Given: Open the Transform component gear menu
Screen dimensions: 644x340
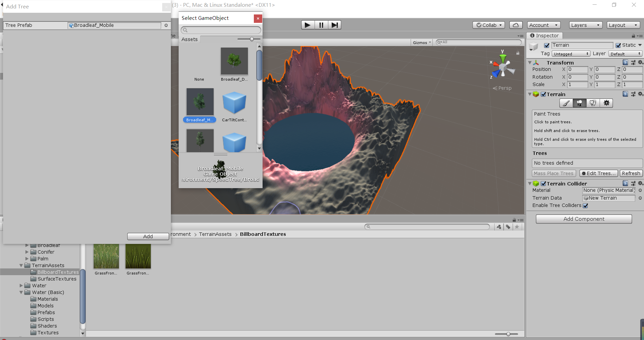Looking at the screenshot, I should 640,62.
